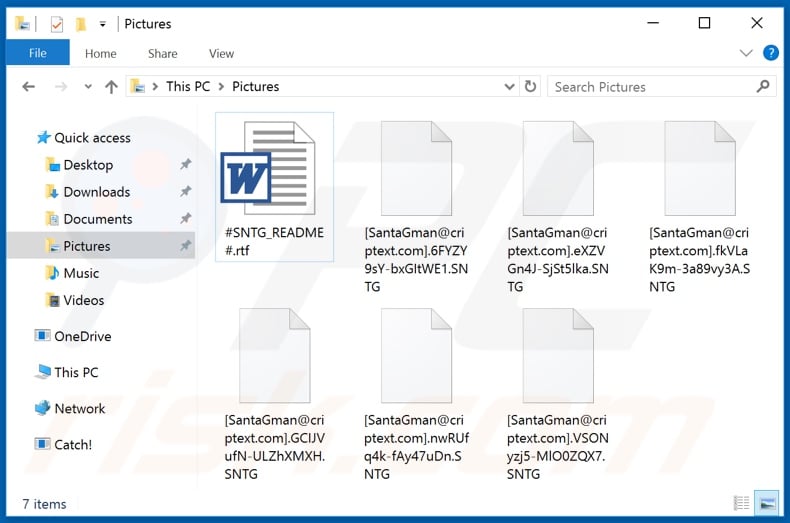Go up one folder level
This screenshot has height=523, width=790.
pyautogui.click(x=111, y=87)
